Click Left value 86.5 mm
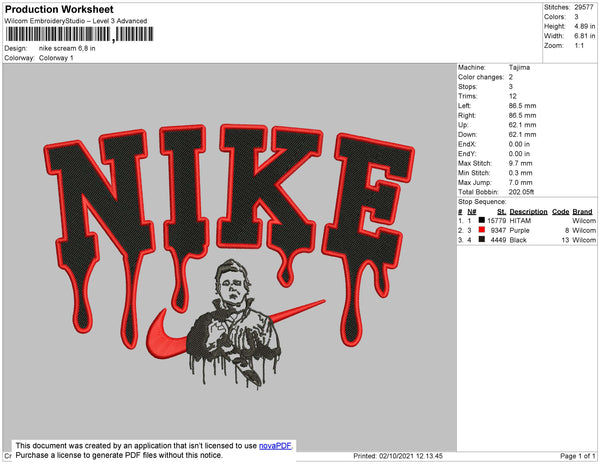This screenshot has height=464, width=600. pyautogui.click(x=522, y=106)
